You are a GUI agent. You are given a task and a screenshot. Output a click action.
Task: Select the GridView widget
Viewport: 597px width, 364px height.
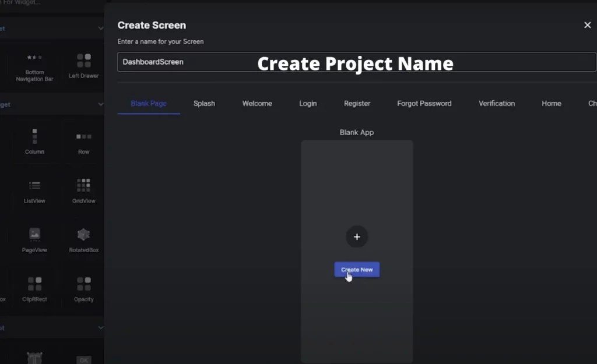(83, 189)
